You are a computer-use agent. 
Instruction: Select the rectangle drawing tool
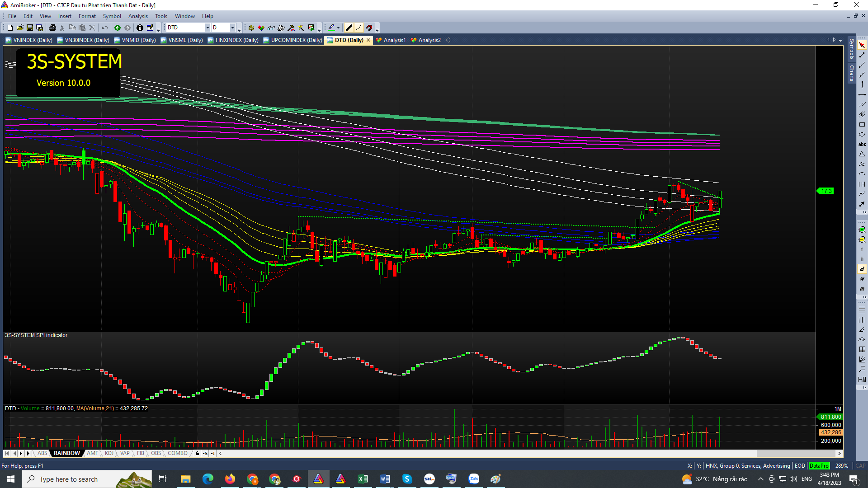tap(862, 125)
